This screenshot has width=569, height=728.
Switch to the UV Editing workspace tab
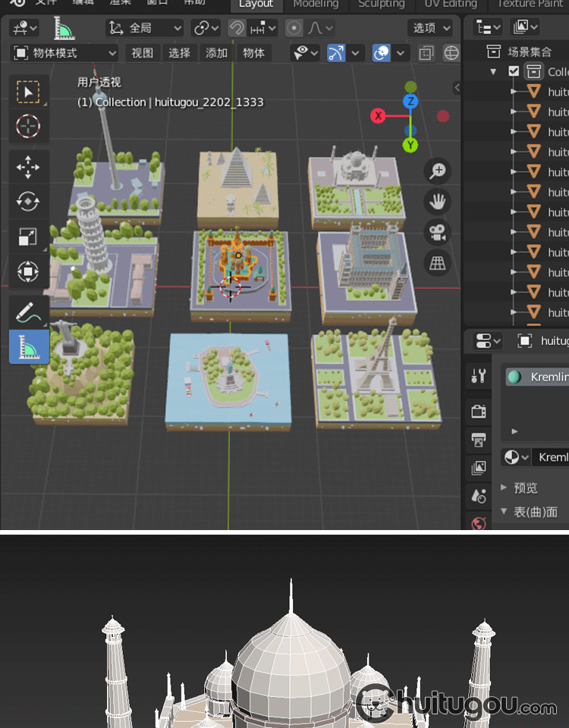[451, 5]
